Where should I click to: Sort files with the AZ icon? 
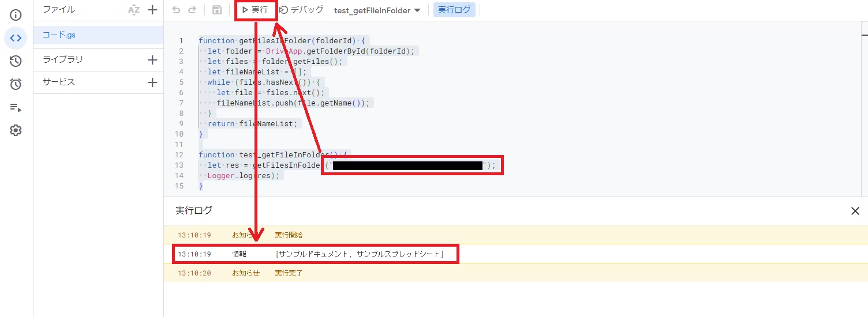point(134,10)
